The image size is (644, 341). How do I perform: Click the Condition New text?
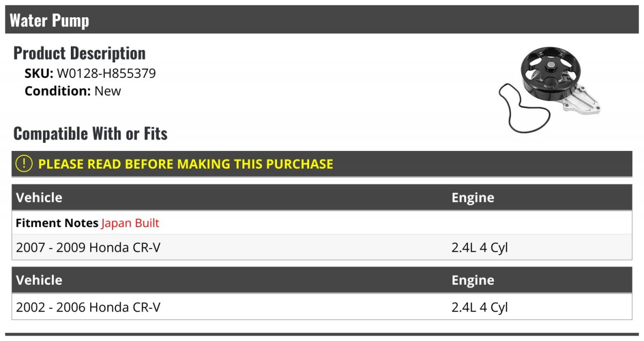73,91
